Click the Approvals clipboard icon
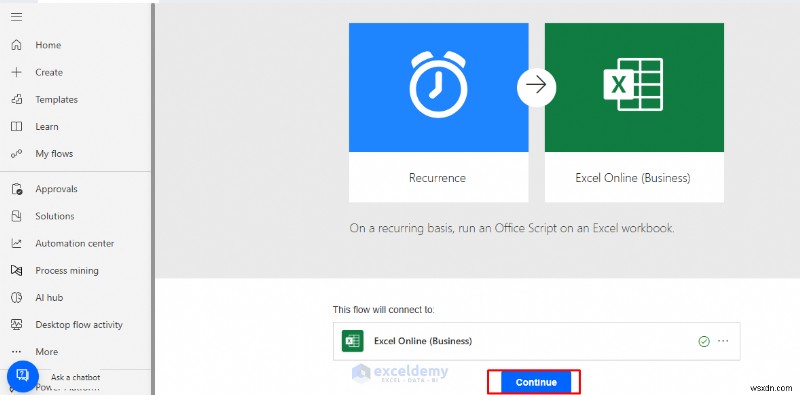 tap(16, 189)
